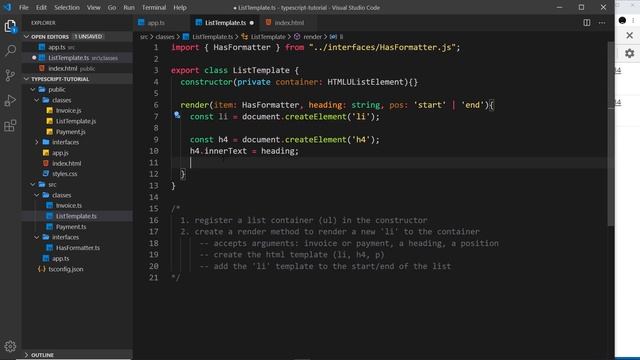Click the gear icon in the right browser window

click(629, 53)
